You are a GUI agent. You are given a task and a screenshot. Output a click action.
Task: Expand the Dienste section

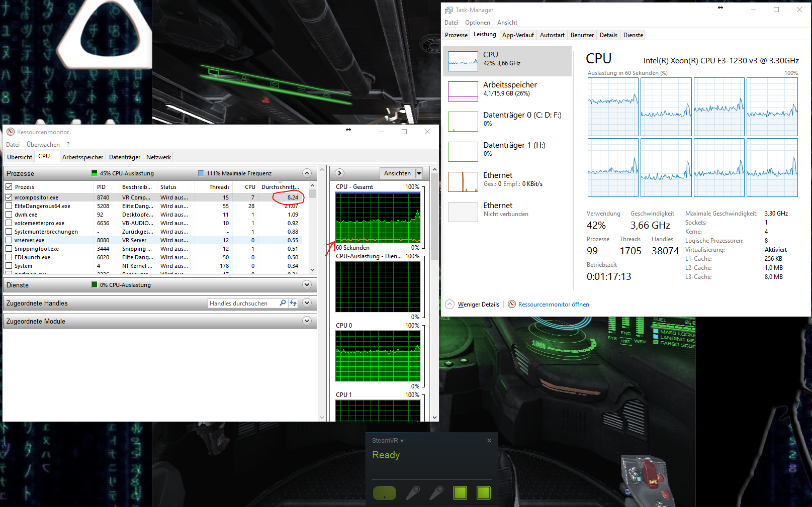tap(307, 284)
